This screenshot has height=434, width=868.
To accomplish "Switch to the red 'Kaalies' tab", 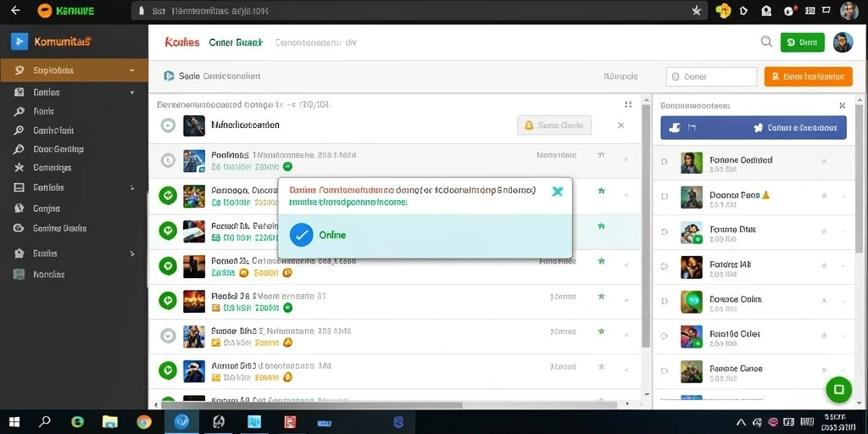I will 182,42.
